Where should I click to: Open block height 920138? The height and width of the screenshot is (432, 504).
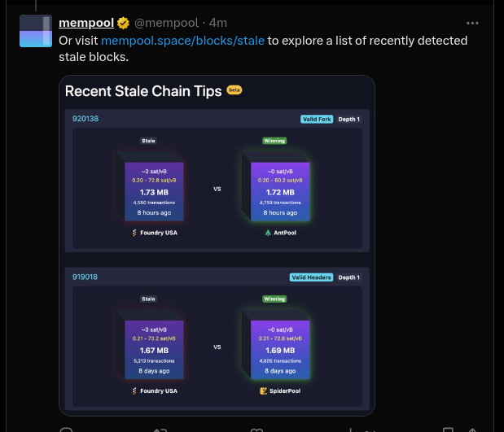click(x=85, y=119)
